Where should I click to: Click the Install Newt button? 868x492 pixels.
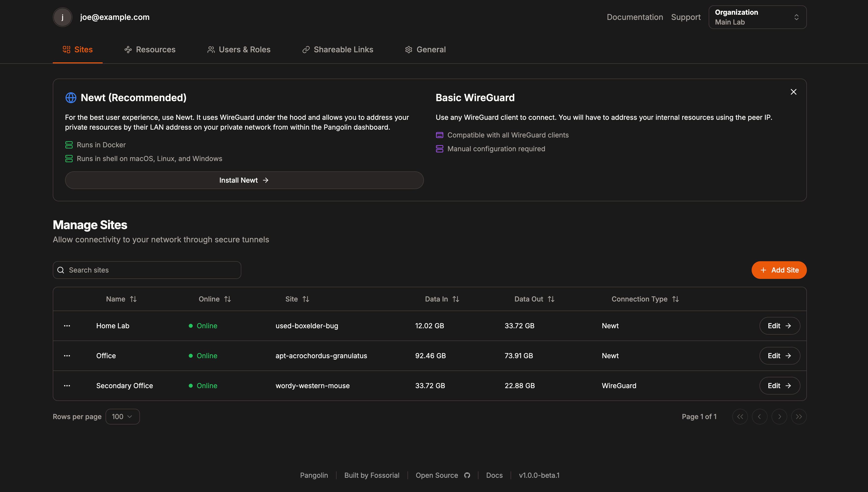(244, 180)
